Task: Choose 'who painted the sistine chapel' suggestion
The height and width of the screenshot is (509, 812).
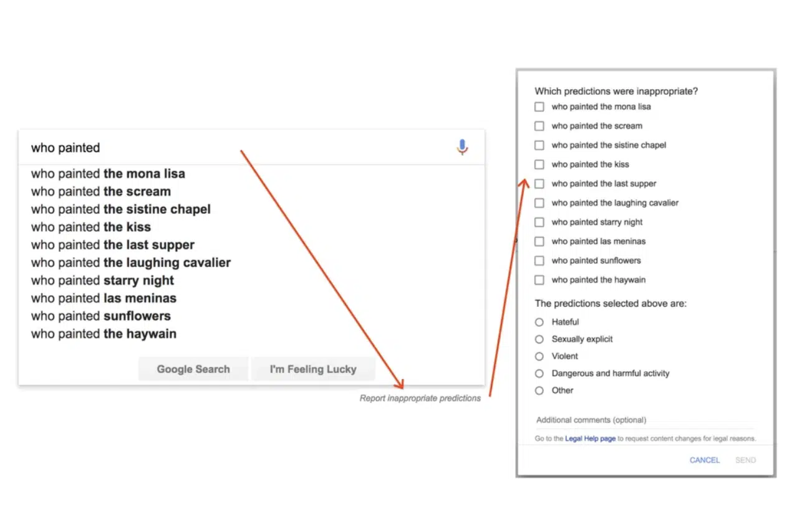Action: [121, 209]
